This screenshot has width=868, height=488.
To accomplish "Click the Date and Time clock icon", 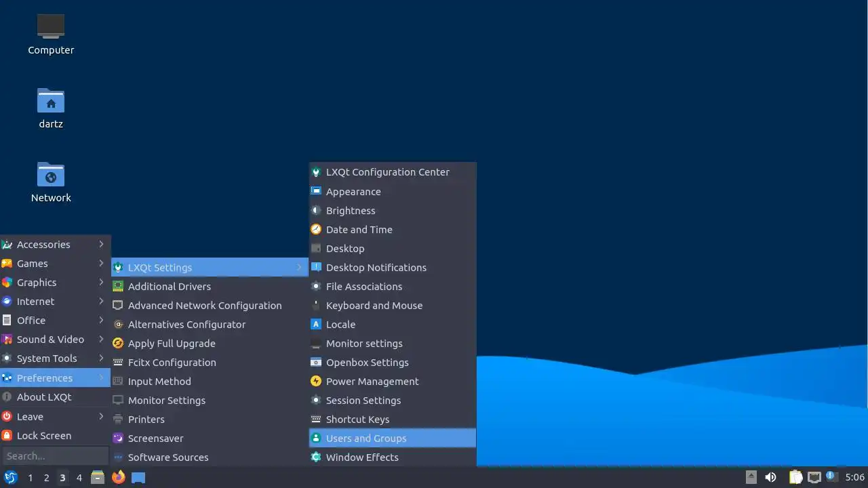I will 316,230.
